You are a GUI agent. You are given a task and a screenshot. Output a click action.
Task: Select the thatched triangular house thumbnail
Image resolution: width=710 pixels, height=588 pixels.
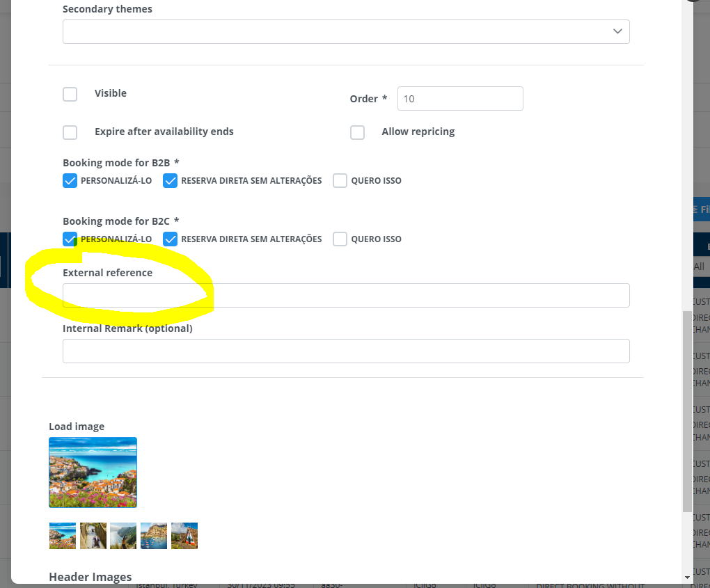tap(184, 536)
